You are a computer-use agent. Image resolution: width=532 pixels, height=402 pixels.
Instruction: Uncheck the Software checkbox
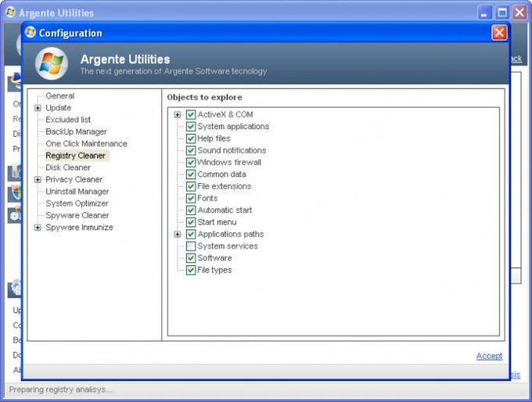tap(191, 258)
